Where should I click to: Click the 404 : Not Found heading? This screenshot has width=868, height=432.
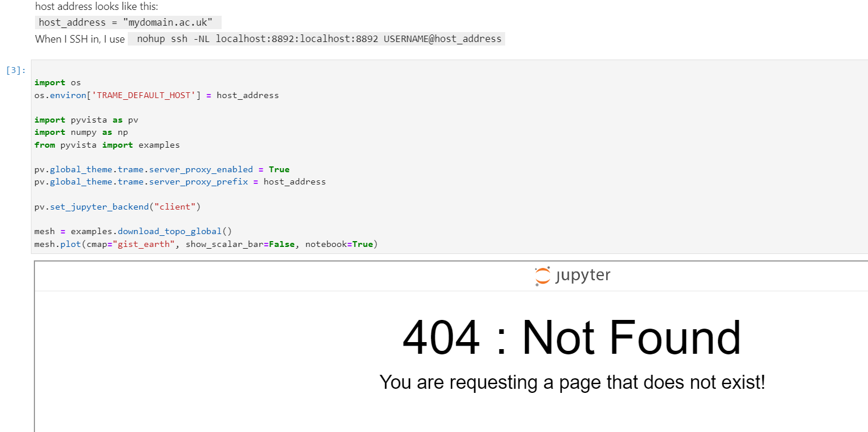tap(572, 337)
